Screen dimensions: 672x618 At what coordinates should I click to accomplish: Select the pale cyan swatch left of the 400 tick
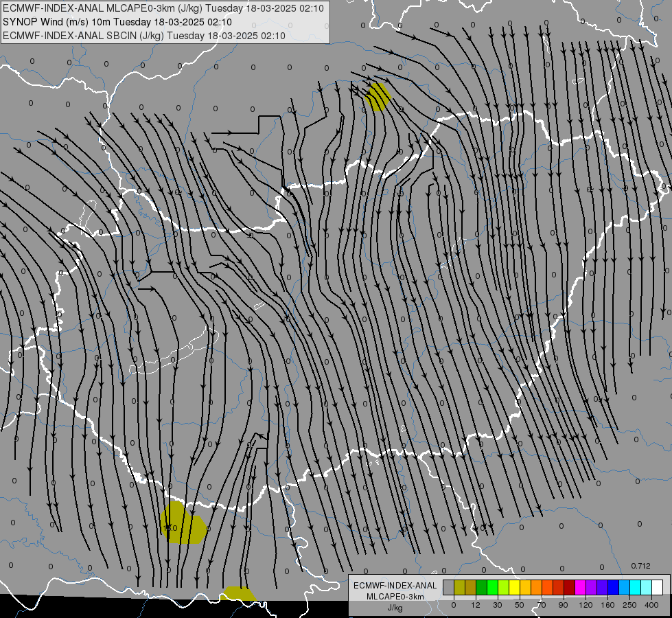point(647,587)
